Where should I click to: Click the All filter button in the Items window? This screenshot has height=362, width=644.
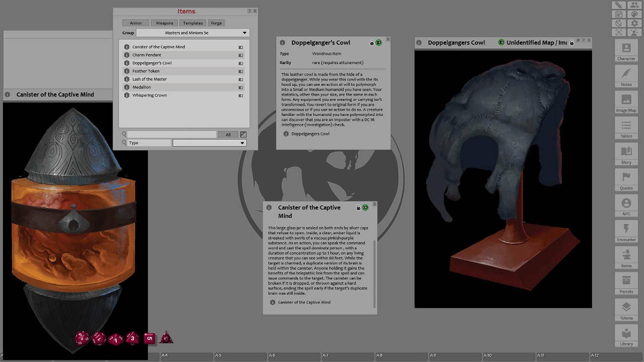click(x=228, y=134)
